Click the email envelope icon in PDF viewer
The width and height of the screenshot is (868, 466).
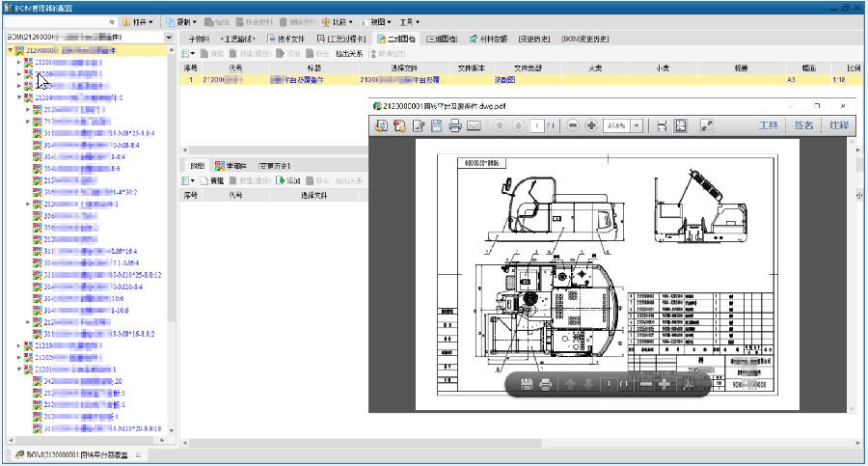474,125
